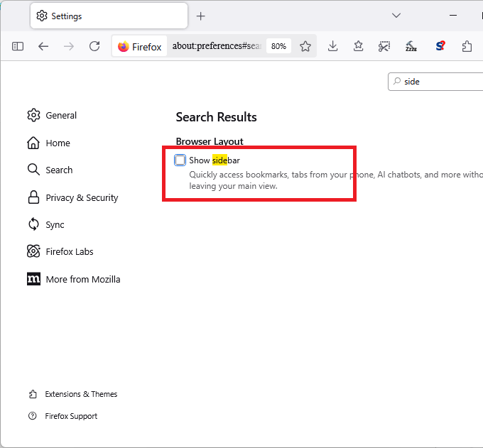Open the Home settings category
Viewport: 483px width, 448px height.
(x=49, y=143)
